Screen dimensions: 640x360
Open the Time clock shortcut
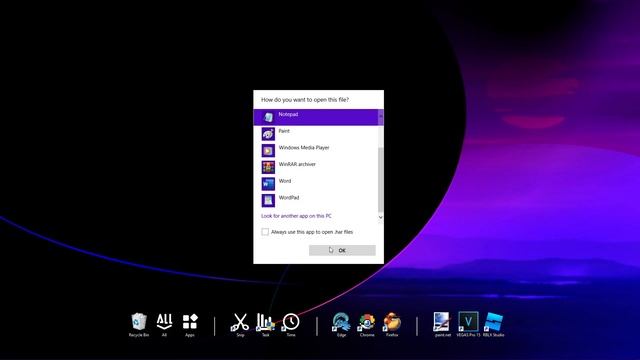[x=291, y=325]
